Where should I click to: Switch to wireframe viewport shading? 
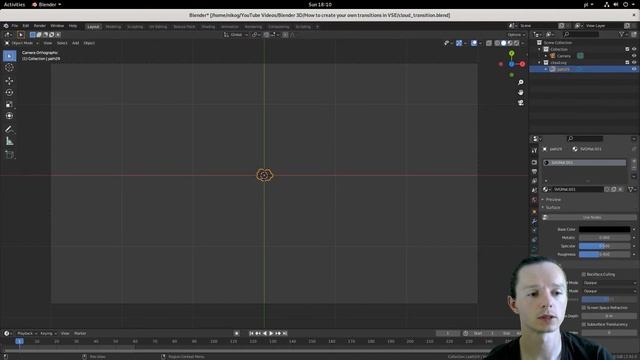pos(497,43)
